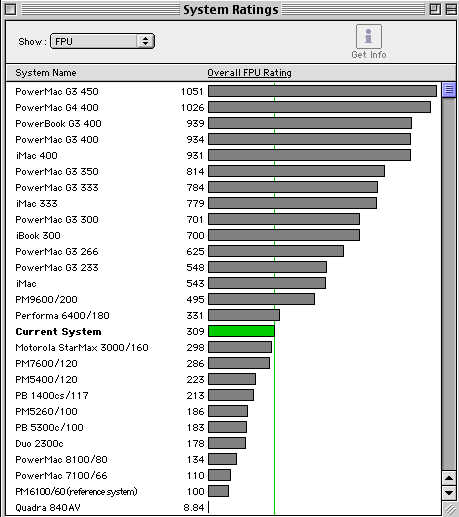
Task: Select the PM5400/120 row
Action: 223,379
